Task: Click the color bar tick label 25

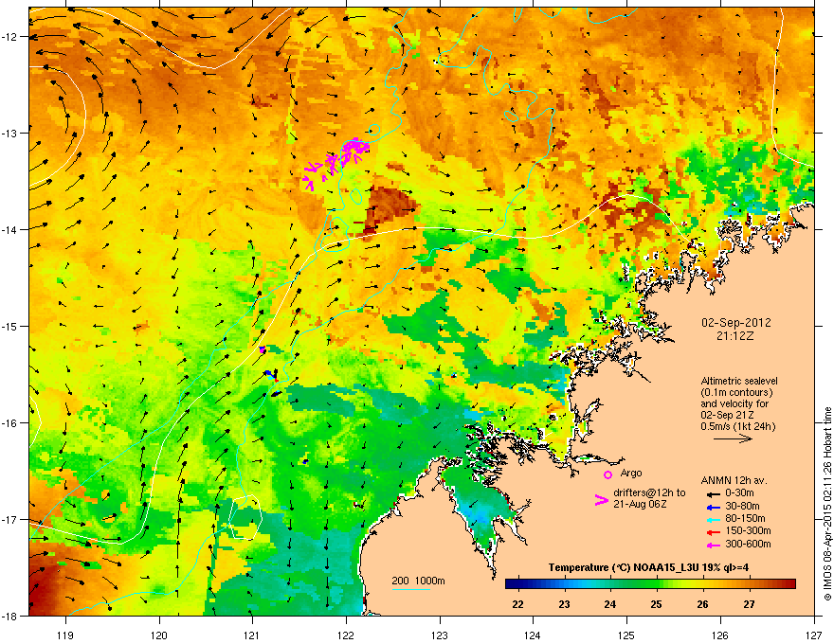Action: point(657,604)
